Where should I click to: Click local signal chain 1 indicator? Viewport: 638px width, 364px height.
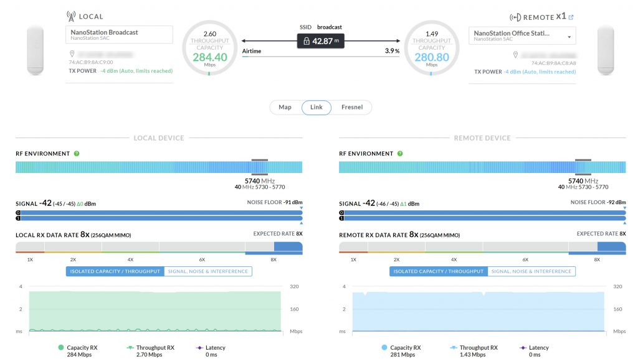(18, 218)
